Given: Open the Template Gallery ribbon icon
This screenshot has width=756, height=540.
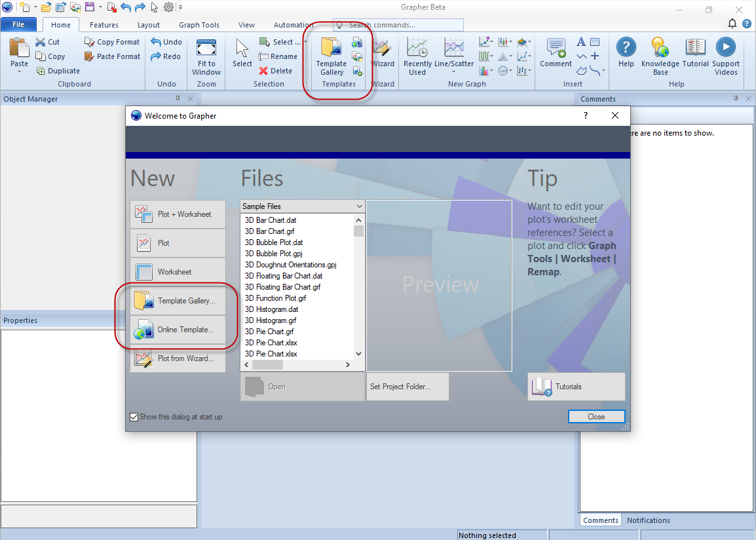Looking at the screenshot, I should coord(331,48).
